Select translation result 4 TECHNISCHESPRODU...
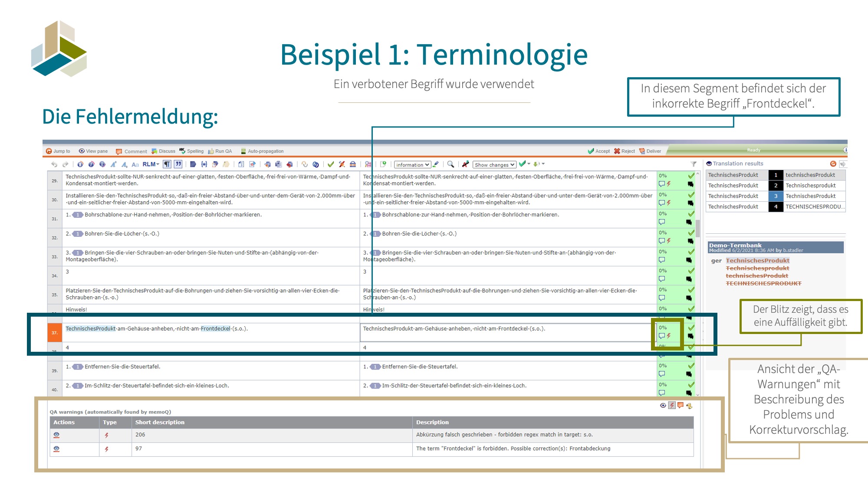Image resolution: width=868 pixels, height=488 pixels. (x=776, y=206)
